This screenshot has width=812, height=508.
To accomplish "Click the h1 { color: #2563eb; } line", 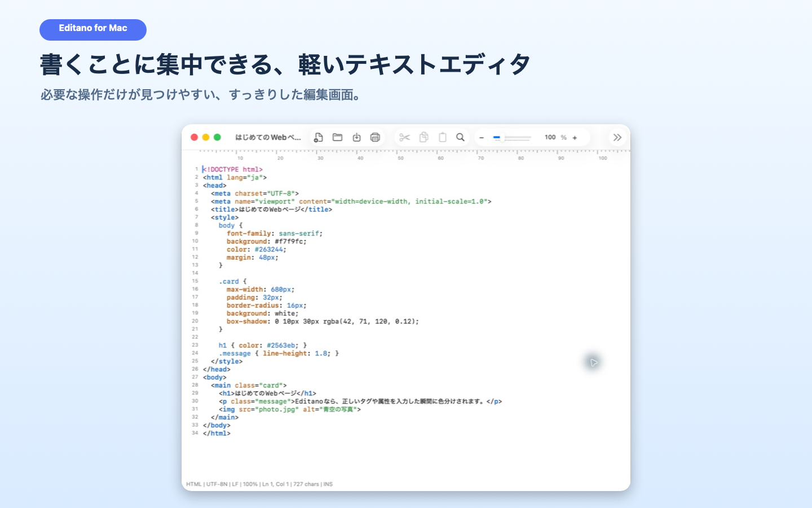I will pos(263,345).
